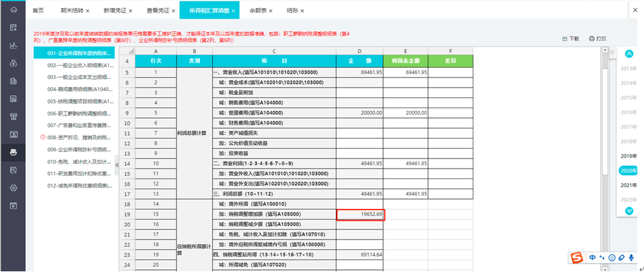Click the year list up chevron
Image resolution: width=644 pixels, height=274 pixels.
tap(629, 54)
